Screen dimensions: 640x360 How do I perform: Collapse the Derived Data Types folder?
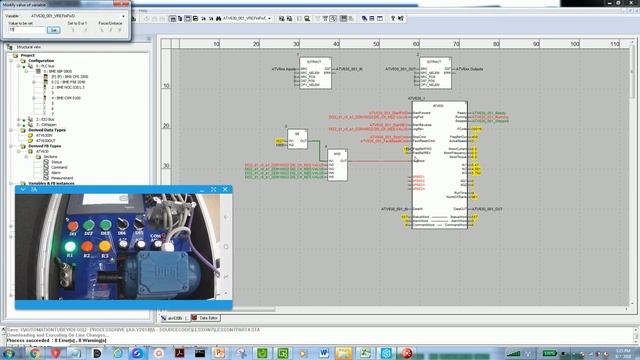pos(11,130)
